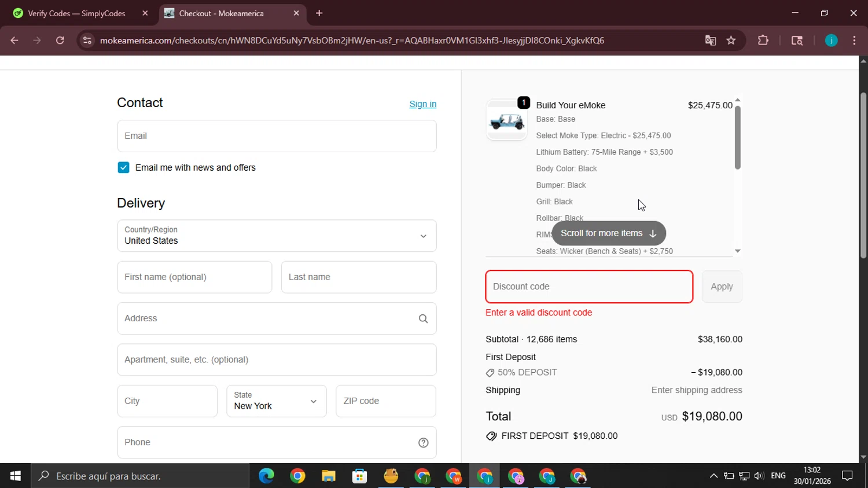
Task: Open File Explorer from the taskbar
Action: [329, 476]
